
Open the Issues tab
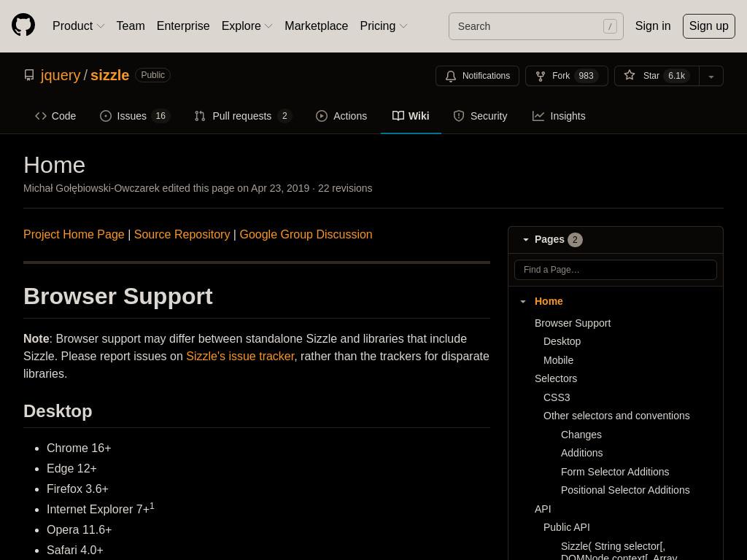[x=135, y=116]
